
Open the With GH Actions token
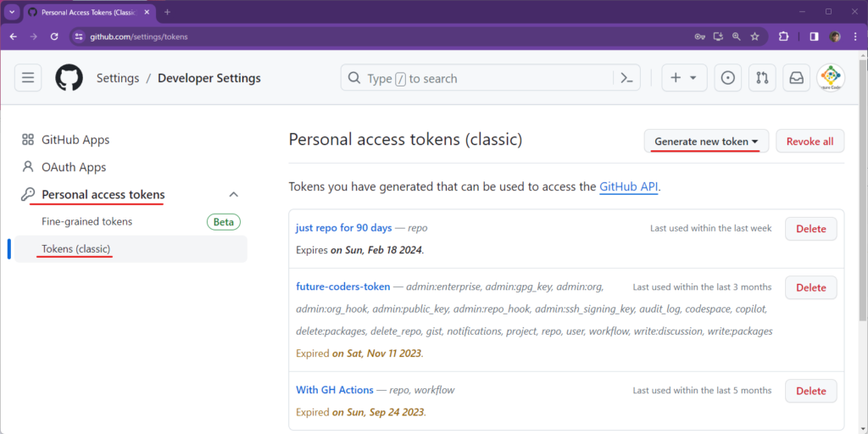pos(335,390)
